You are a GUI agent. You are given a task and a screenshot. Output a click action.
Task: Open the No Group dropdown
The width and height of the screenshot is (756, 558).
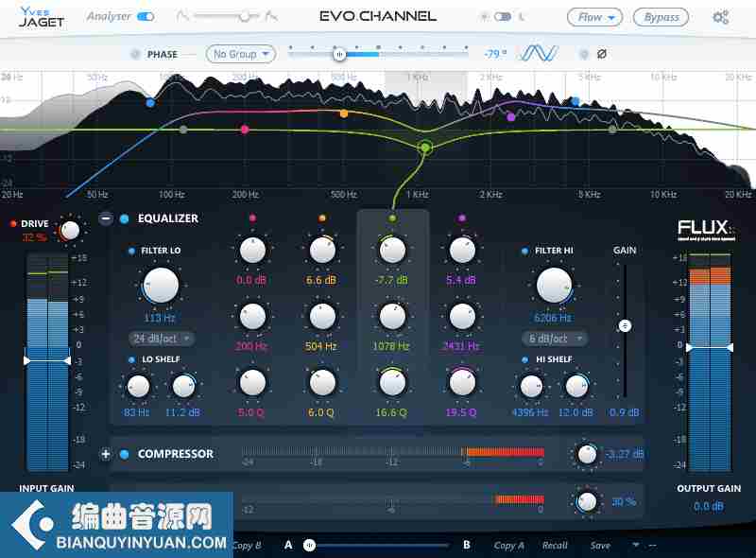[x=241, y=54]
